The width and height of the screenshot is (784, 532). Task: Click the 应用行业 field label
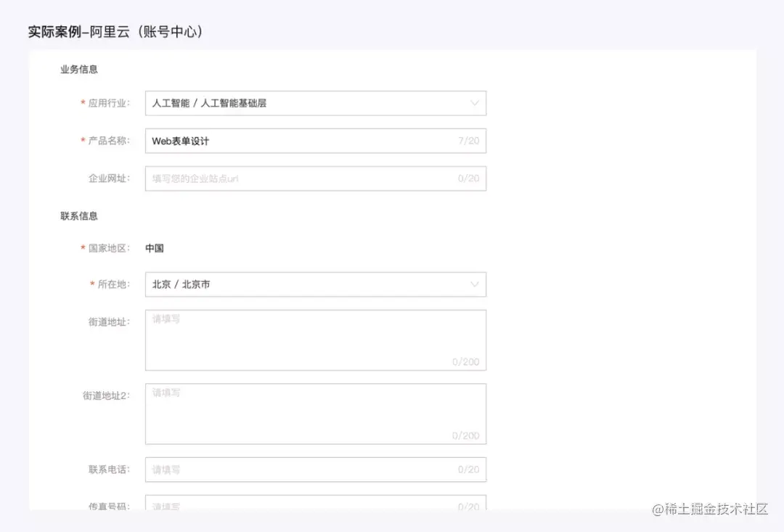[108, 103]
